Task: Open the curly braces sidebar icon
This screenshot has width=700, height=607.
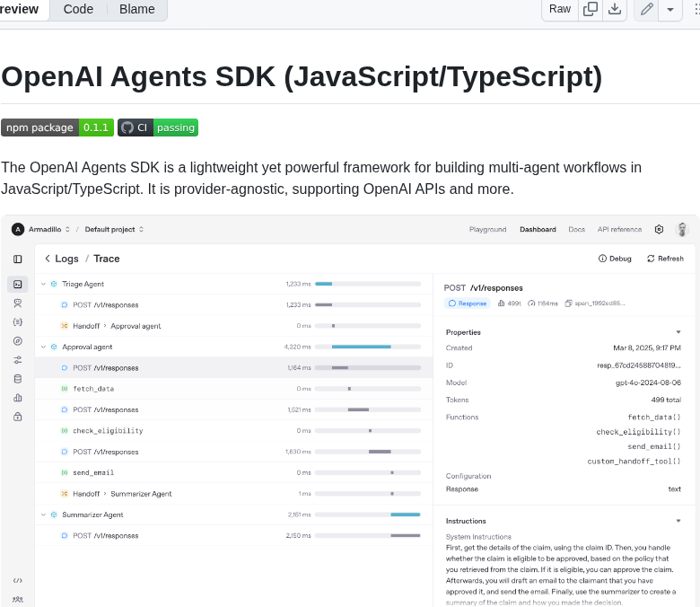Action: [x=17, y=322]
